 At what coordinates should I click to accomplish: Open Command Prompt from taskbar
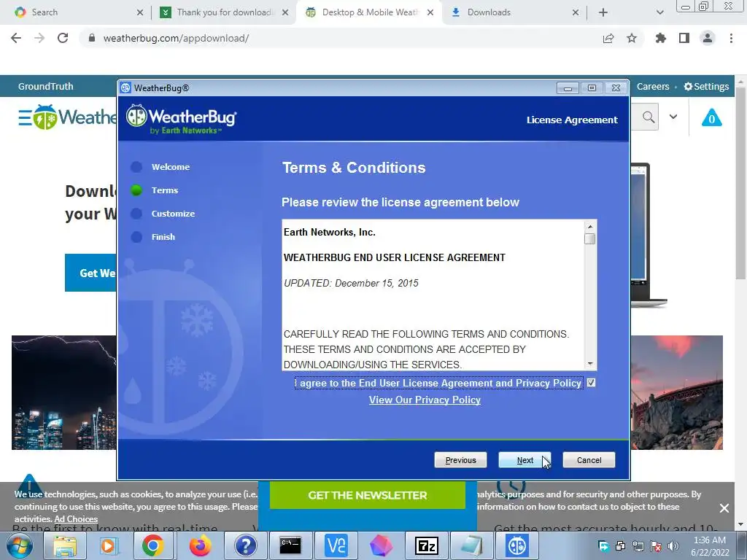tap(290, 545)
